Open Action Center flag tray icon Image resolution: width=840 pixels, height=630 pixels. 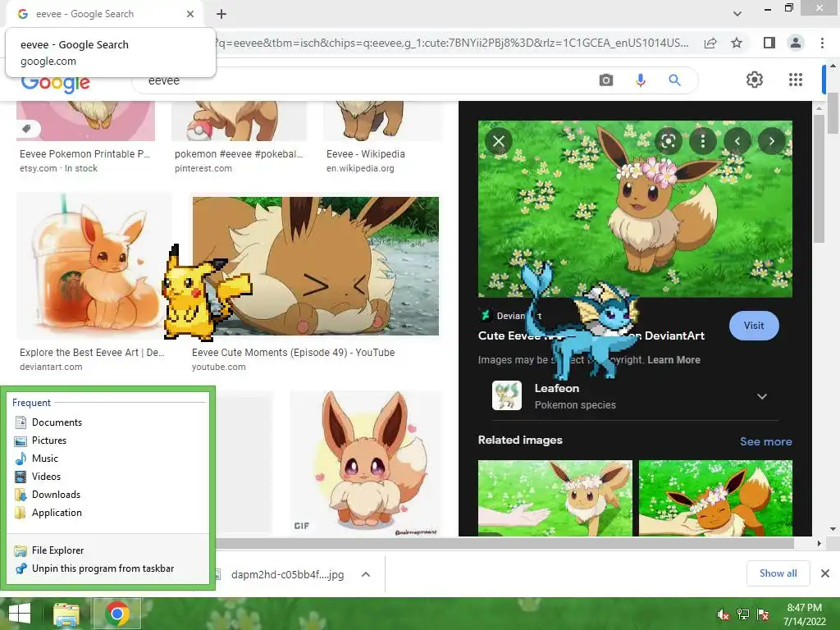tap(763, 614)
